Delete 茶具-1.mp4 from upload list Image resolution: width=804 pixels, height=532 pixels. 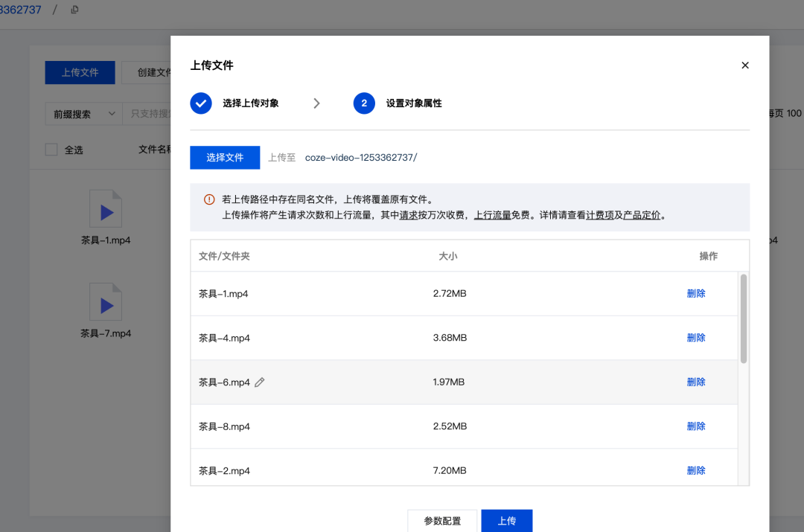click(696, 294)
